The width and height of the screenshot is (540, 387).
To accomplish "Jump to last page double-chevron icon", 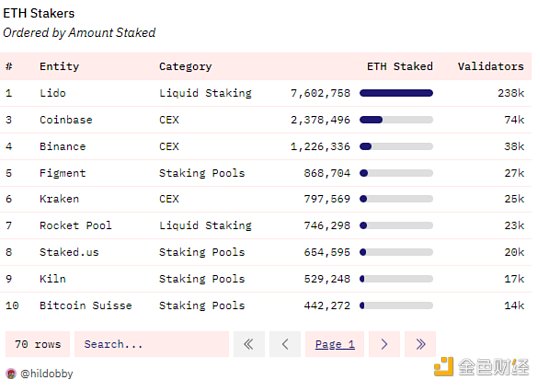I will click(x=420, y=344).
